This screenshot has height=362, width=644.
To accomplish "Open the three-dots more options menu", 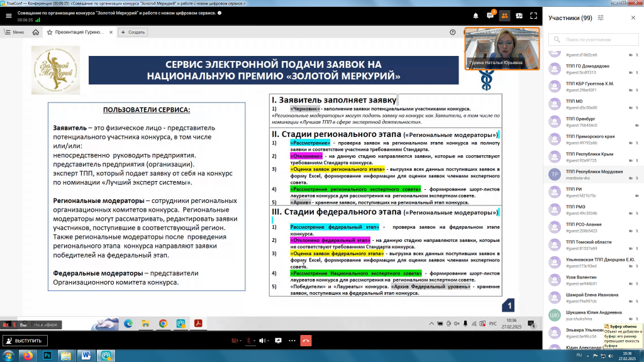I will tap(292, 340).
